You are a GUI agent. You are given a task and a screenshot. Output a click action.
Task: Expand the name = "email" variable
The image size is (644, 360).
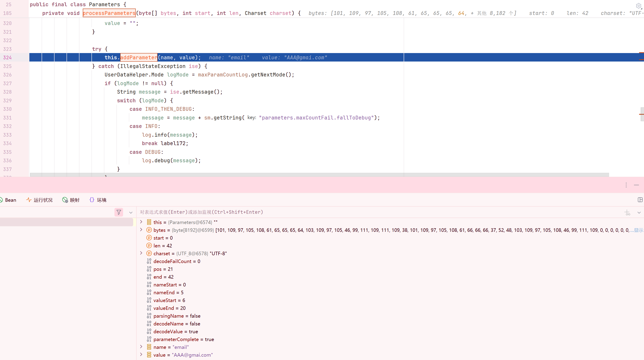point(141,347)
